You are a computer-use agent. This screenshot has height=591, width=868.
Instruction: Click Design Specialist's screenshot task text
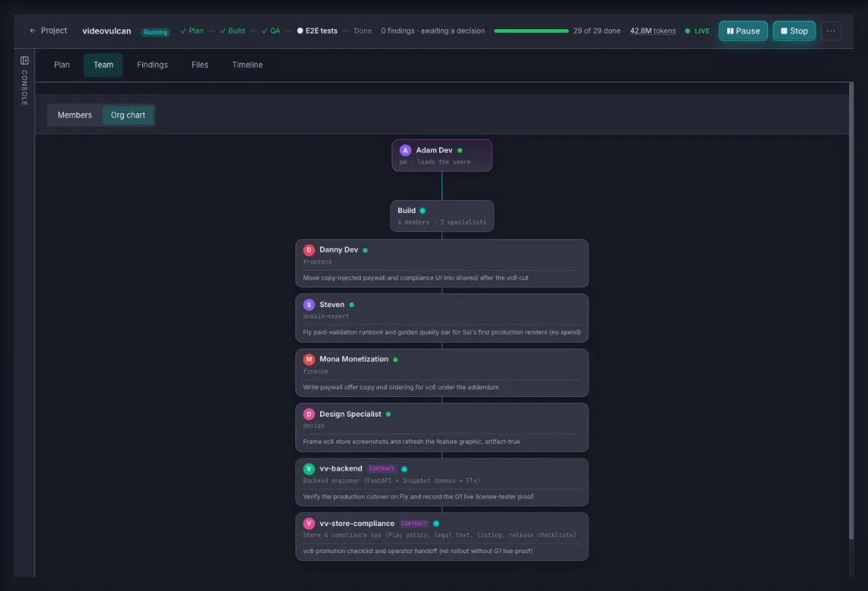pyautogui.click(x=411, y=441)
